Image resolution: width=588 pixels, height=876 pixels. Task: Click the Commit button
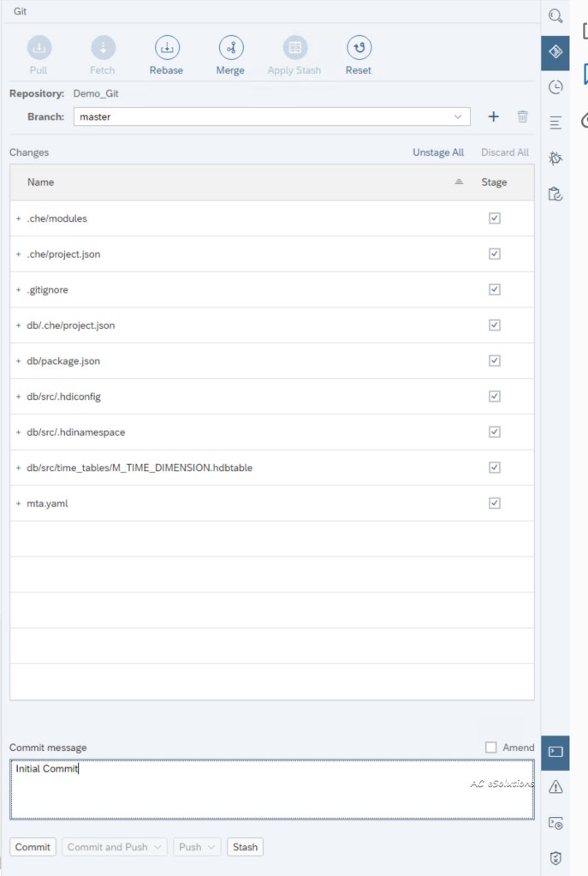coord(33,847)
